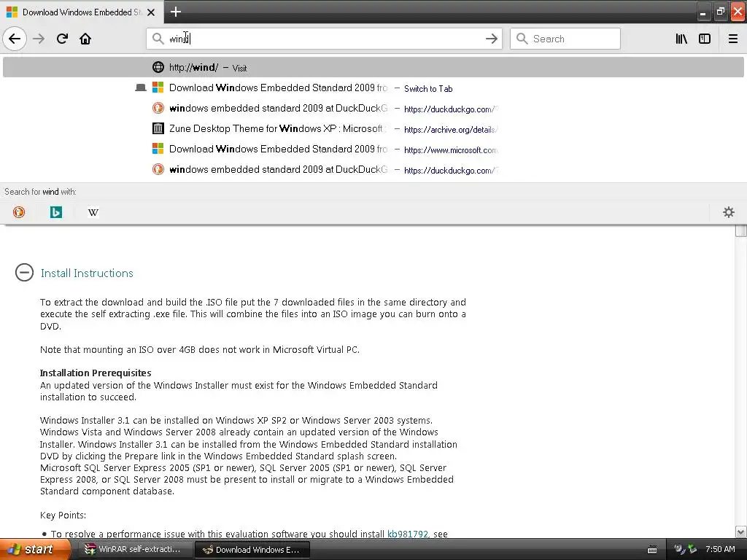Select the http://wind/ Visit suggestion
The height and width of the screenshot is (560, 747).
click(x=373, y=67)
